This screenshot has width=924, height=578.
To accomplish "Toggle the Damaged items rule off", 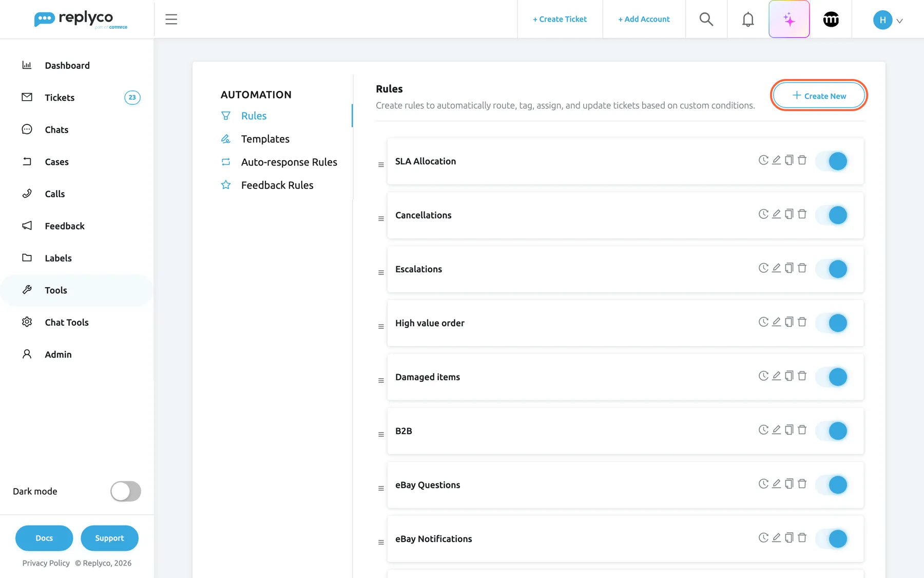I will 831,377.
